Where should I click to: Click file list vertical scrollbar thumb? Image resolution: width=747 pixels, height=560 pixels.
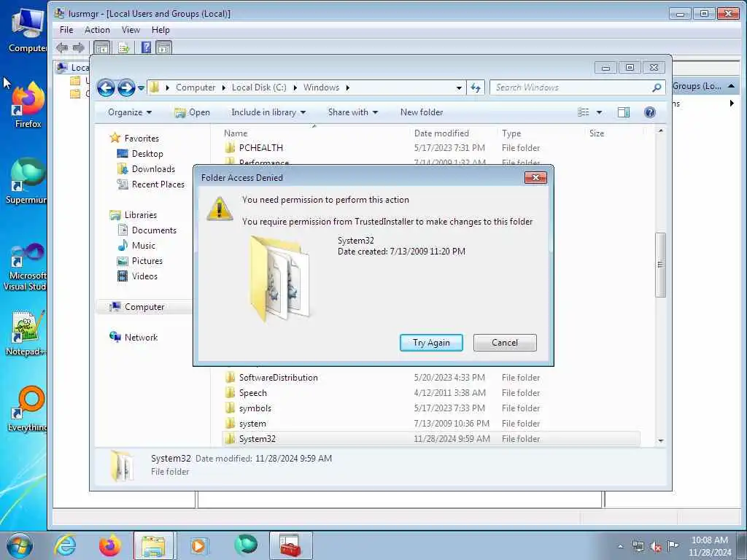tap(660, 264)
